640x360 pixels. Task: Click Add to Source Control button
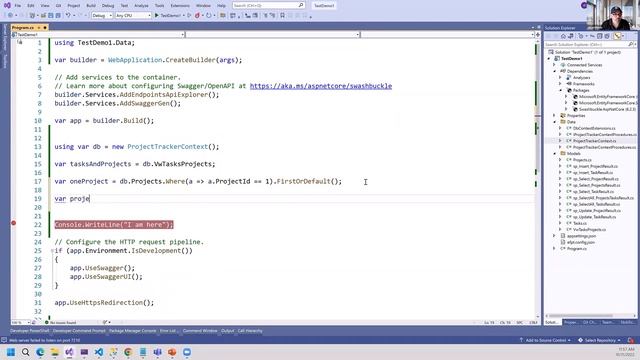[546, 340]
